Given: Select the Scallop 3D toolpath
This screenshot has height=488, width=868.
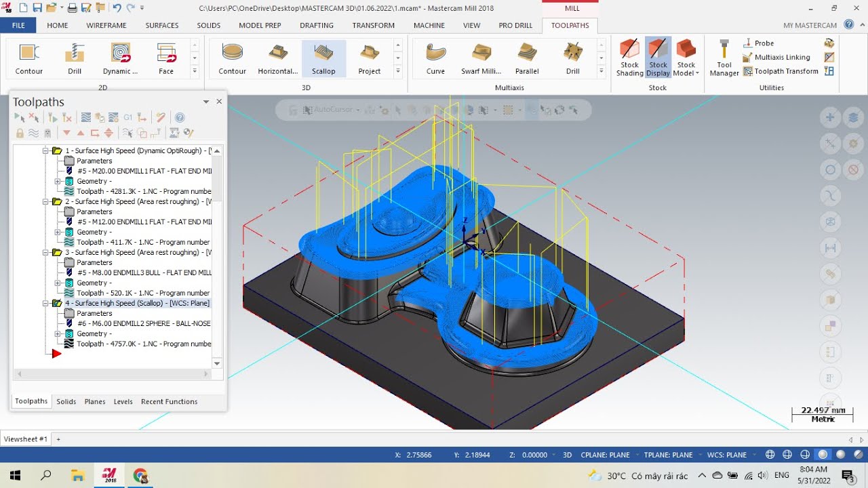Looking at the screenshot, I should [323, 59].
